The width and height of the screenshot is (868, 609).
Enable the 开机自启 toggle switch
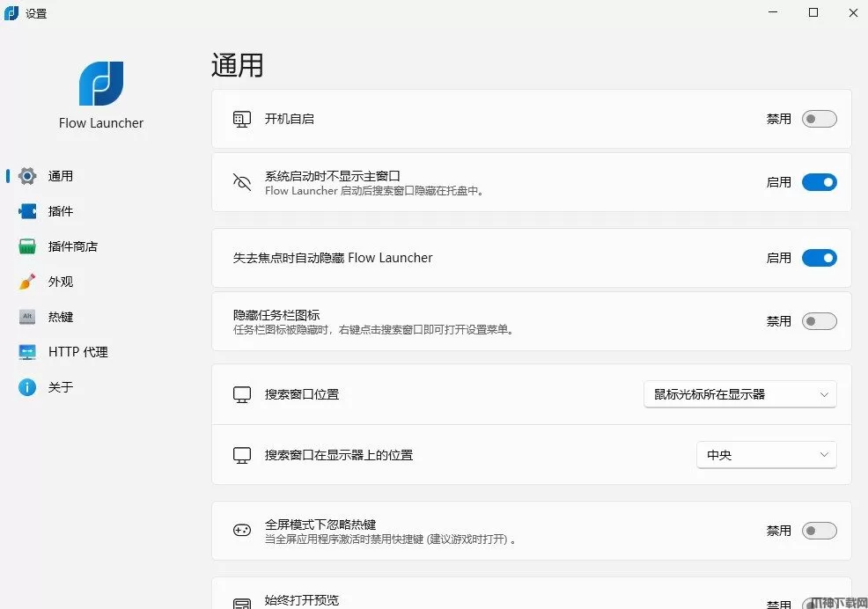(x=819, y=119)
